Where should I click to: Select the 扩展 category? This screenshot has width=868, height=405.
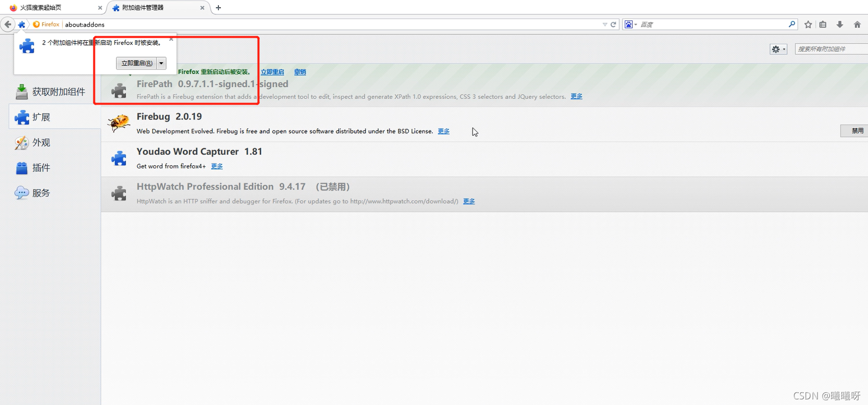tap(55, 117)
